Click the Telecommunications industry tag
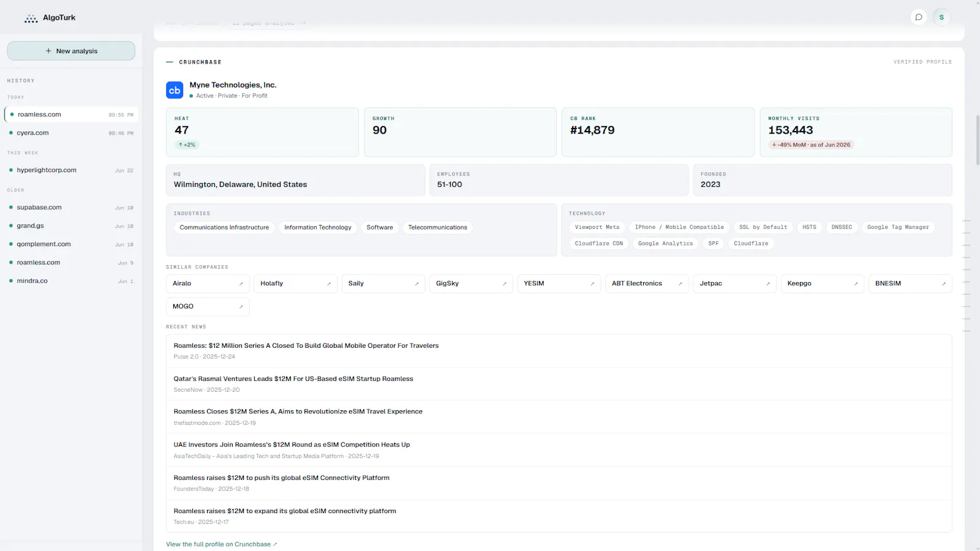Viewport: 980px width, 551px height. point(438,228)
